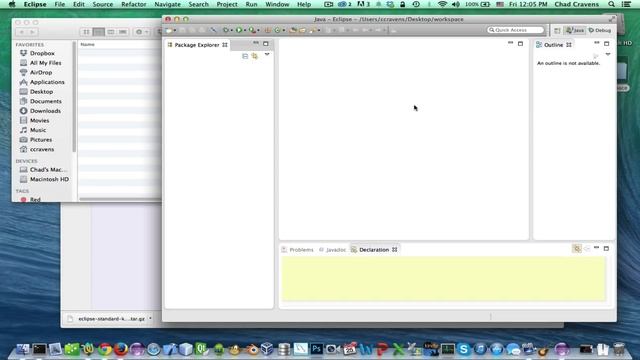The width and height of the screenshot is (640, 360).
Task: Open Skype from the Dock
Action: pyautogui.click(x=464, y=349)
